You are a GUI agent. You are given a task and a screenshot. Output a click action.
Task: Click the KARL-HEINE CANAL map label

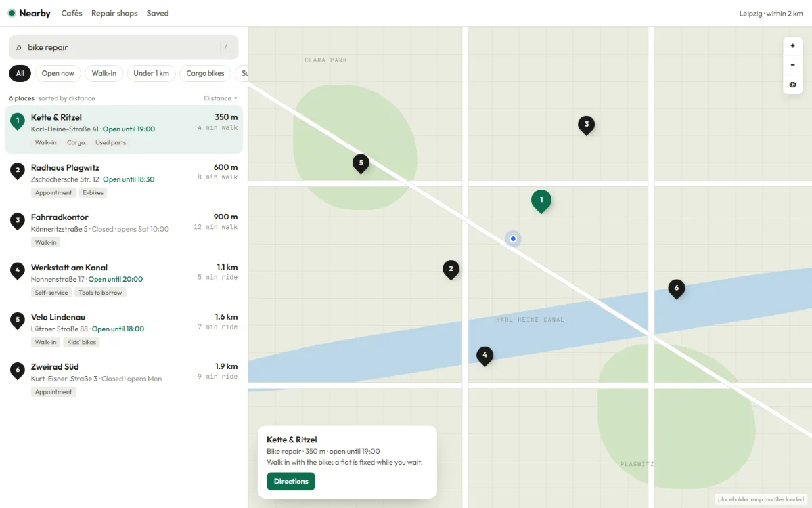530,320
